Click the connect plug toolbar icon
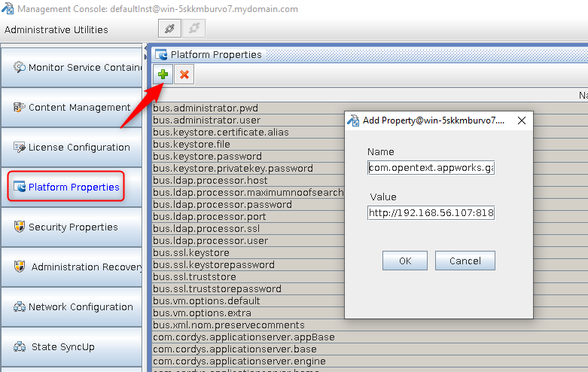This screenshot has height=372, width=588. pos(169,28)
